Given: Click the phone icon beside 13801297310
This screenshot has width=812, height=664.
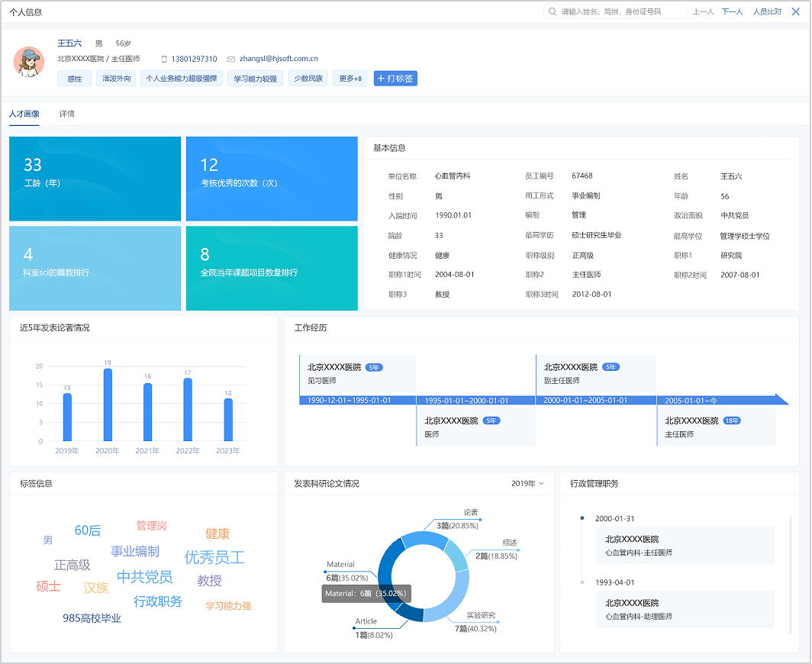Looking at the screenshot, I should click(164, 59).
